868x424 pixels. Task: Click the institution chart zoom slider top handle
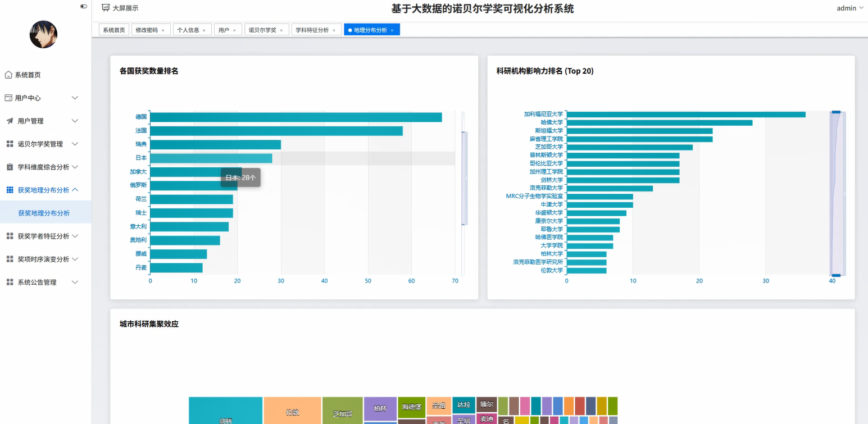coord(836,112)
